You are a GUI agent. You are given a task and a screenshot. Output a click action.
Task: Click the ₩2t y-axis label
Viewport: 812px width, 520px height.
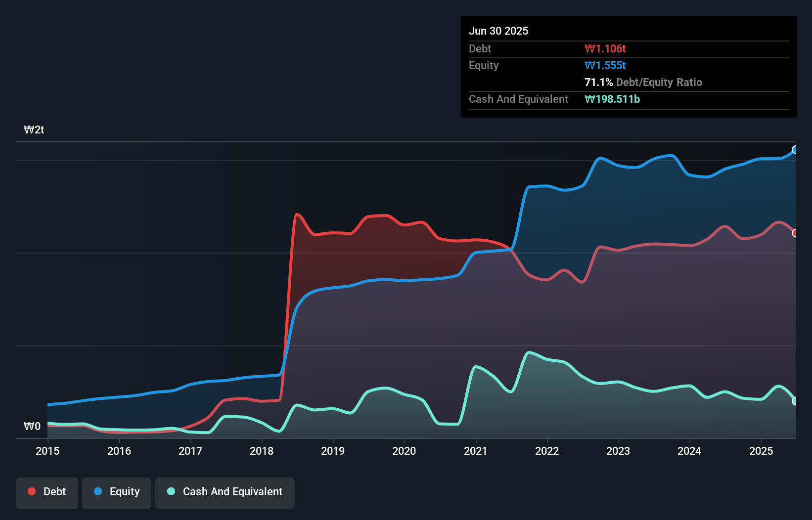coord(34,130)
